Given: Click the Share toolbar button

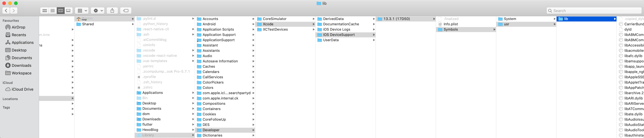Looking at the screenshot, I should tap(112, 10).
